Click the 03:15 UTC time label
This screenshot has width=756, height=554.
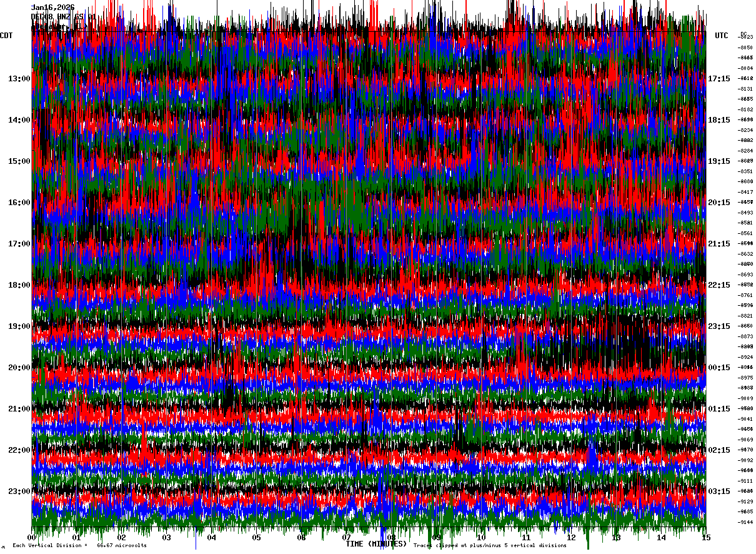pos(719,491)
